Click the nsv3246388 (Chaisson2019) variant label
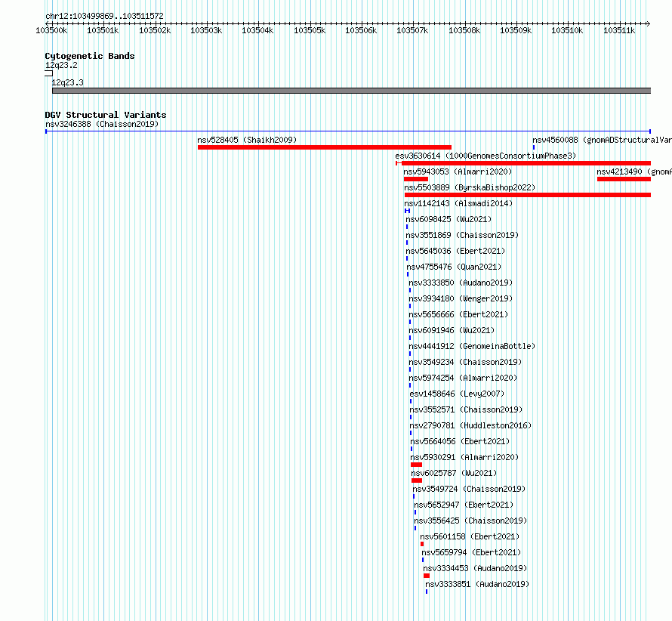 click(102, 124)
